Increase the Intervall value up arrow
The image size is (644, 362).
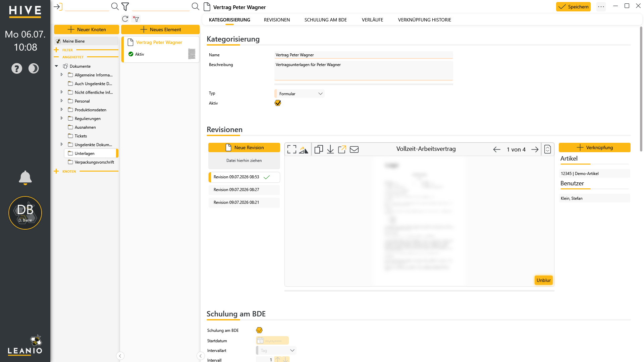[x=278, y=359]
